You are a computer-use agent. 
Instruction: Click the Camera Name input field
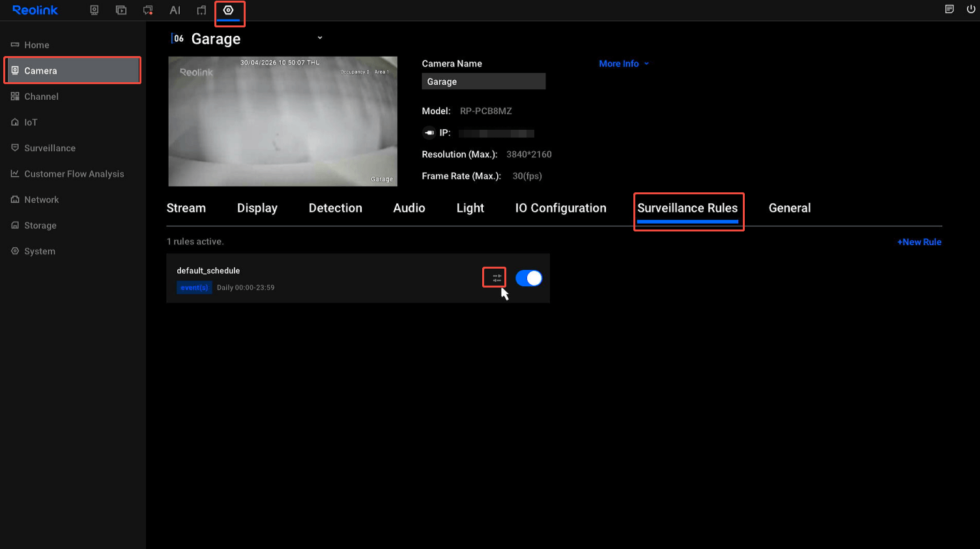coord(483,82)
